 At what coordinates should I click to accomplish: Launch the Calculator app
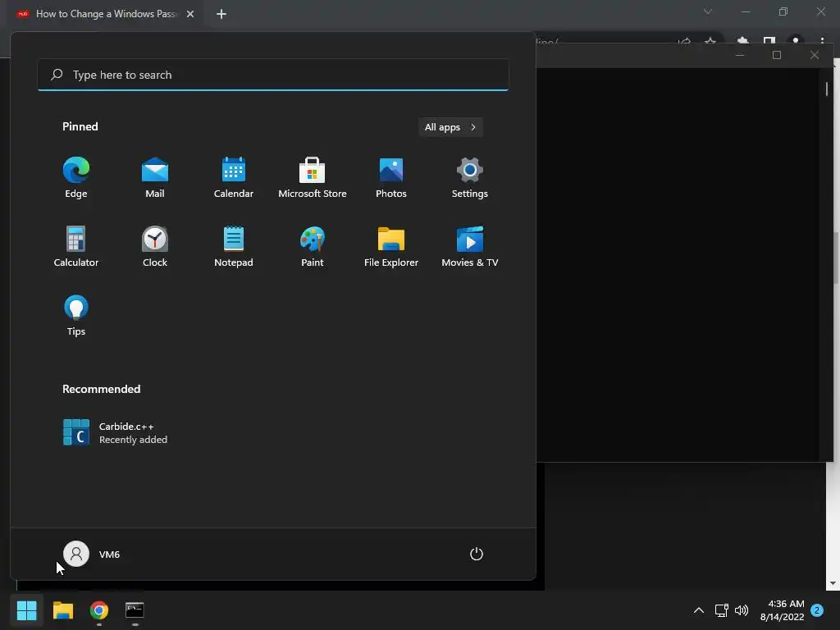tap(76, 246)
